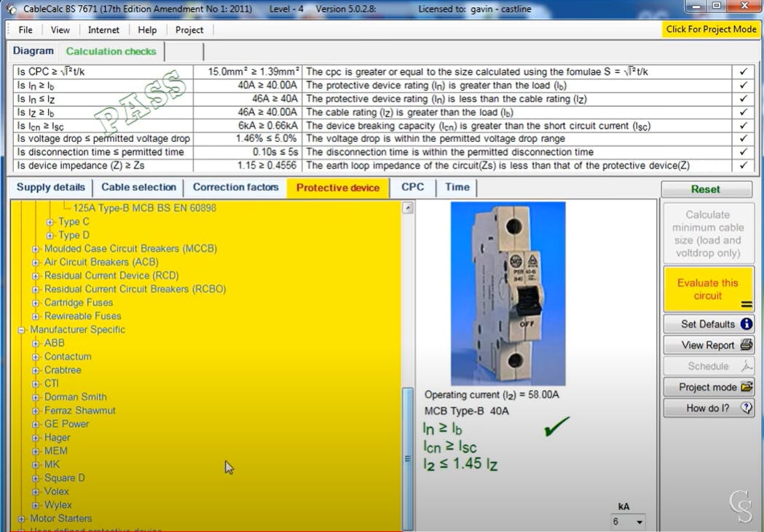Image resolution: width=764 pixels, height=532 pixels.
Task: Expand Moulded Case Circuit Breakers (MCCB)
Action: (36, 249)
